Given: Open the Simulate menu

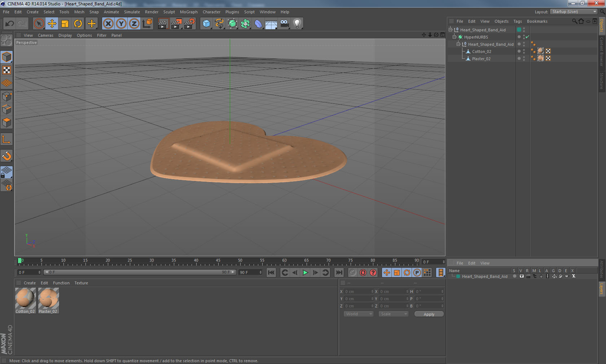Looking at the screenshot, I should coord(132,12).
